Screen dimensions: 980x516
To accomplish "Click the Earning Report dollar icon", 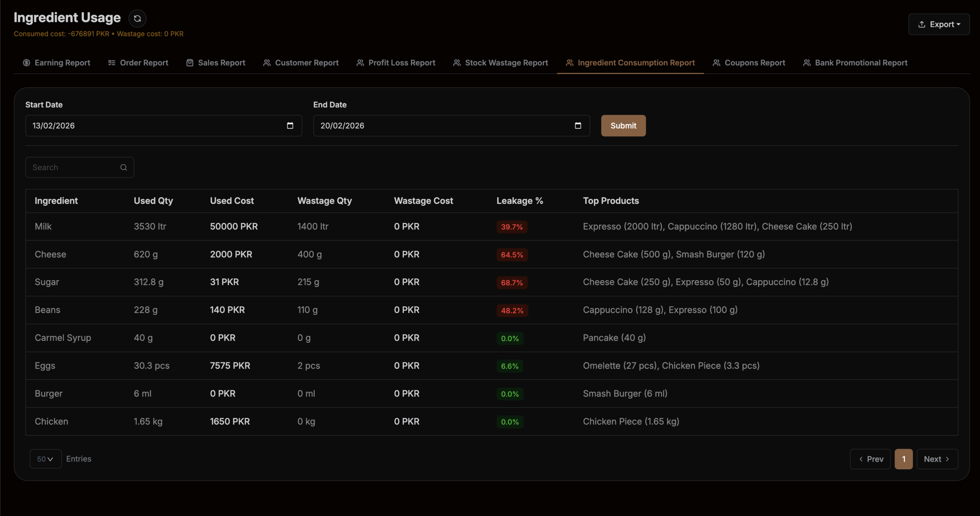I will 26,63.
